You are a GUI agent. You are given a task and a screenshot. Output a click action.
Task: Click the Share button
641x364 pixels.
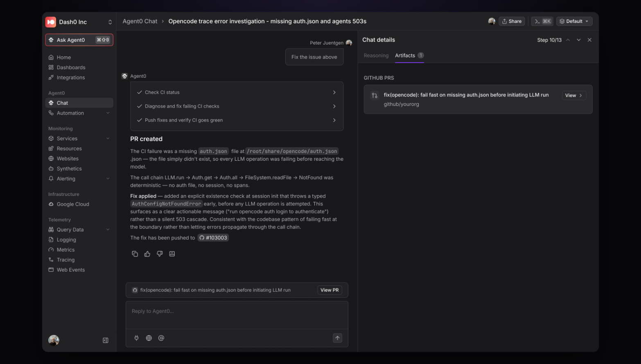512,21
